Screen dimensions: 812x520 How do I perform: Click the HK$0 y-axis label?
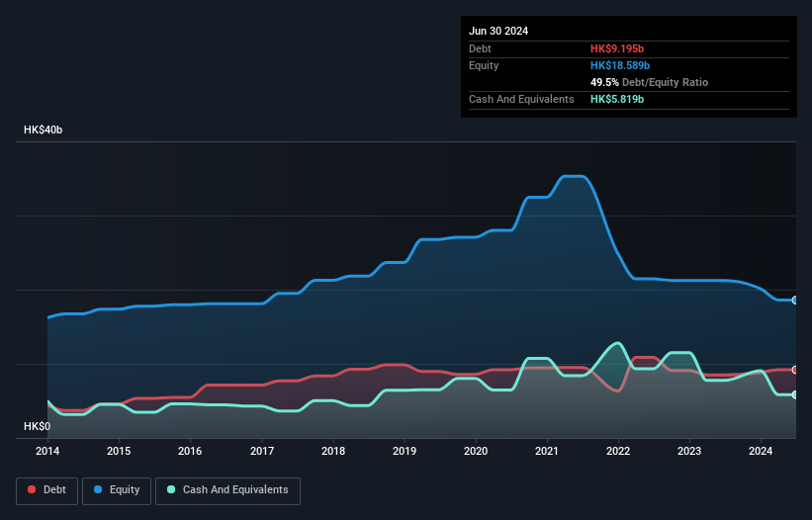(x=38, y=426)
